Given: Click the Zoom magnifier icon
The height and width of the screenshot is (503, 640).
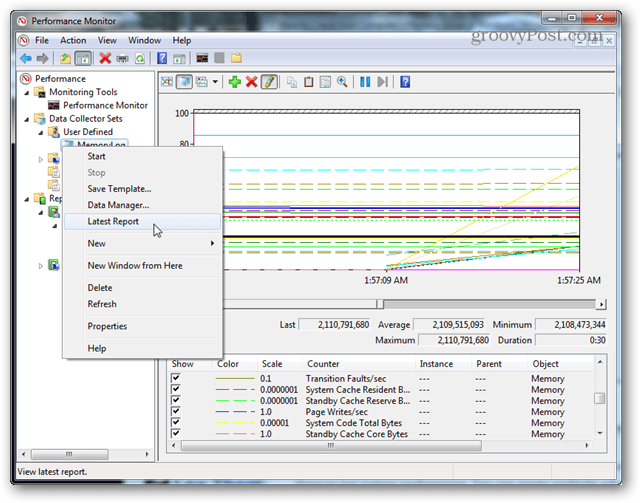Looking at the screenshot, I should point(342,82).
